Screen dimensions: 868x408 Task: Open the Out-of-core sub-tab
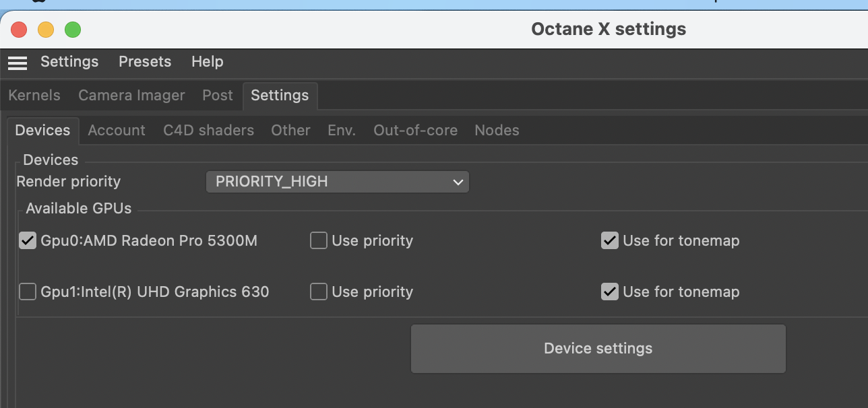pyautogui.click(x=415, y=131)
